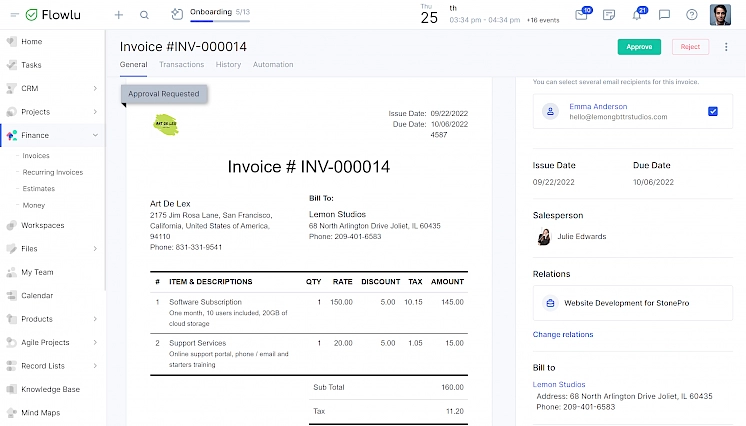Viewport: 746px width, 426px height.
Task: Open the user profile avatar
Action: pyautogui.click(x=721, y=15)
